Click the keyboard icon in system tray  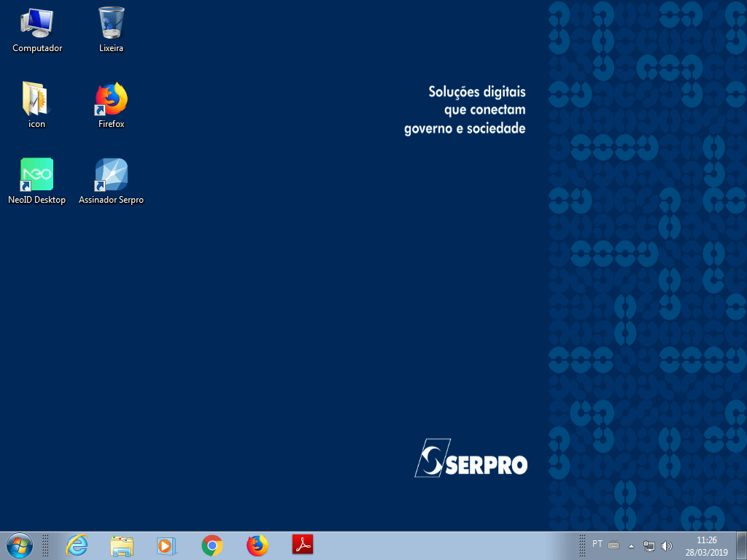tap(614, 545)
